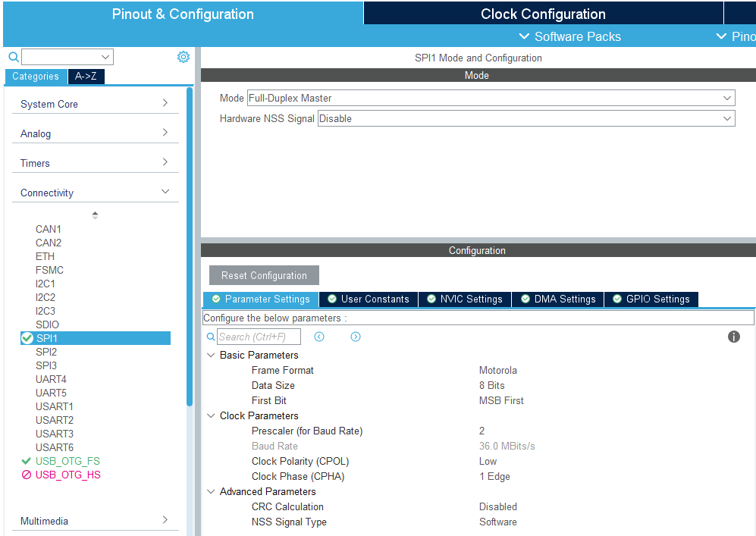
Task: Click the Parameter Settings tab check icon
Action: click(x=216, y=299)
